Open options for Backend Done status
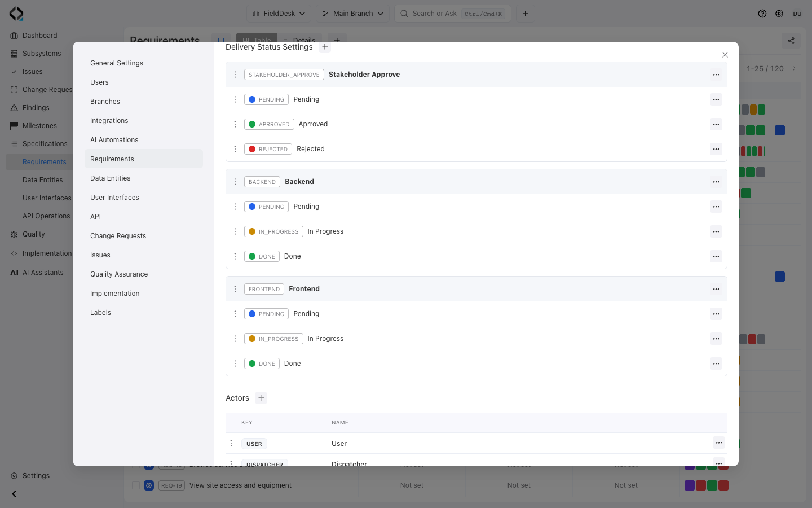The image size is (812, 508). coord(716,256)
